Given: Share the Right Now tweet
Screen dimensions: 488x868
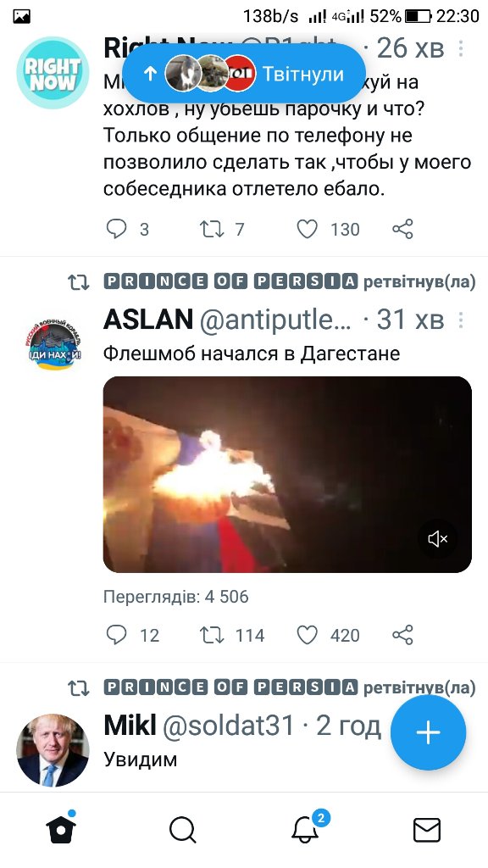Looking at the screenshot, I should (402, 229).
